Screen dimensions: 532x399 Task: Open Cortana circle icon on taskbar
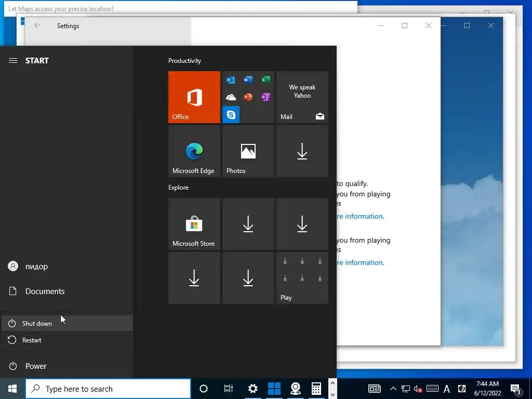[x=204, y=389]
